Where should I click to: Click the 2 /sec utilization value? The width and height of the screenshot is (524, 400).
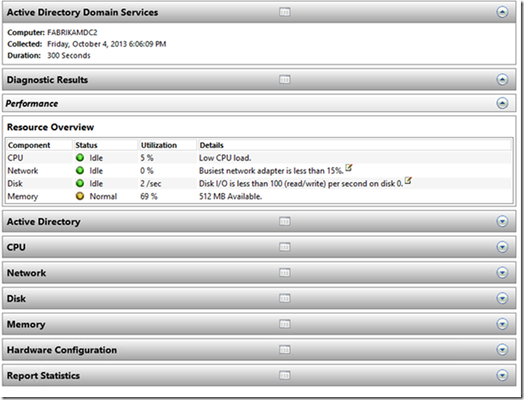point(151,183)
